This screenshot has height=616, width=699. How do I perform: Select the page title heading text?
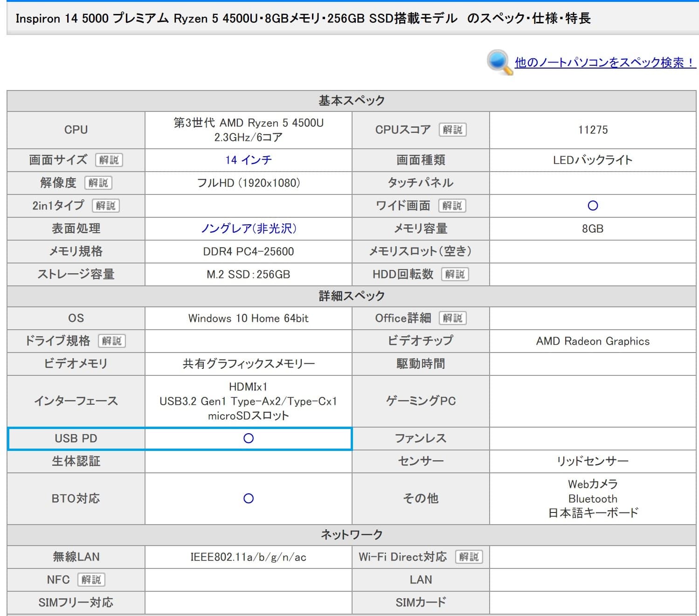point(303,18)
